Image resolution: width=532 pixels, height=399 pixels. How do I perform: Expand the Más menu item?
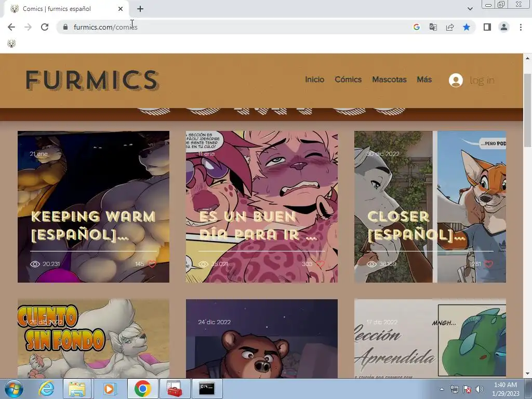424,79
